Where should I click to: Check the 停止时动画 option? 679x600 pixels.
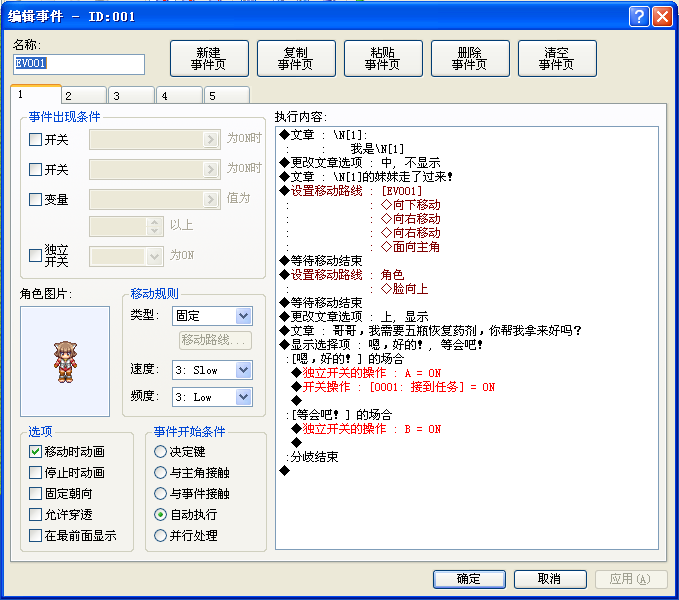point(35,472)
